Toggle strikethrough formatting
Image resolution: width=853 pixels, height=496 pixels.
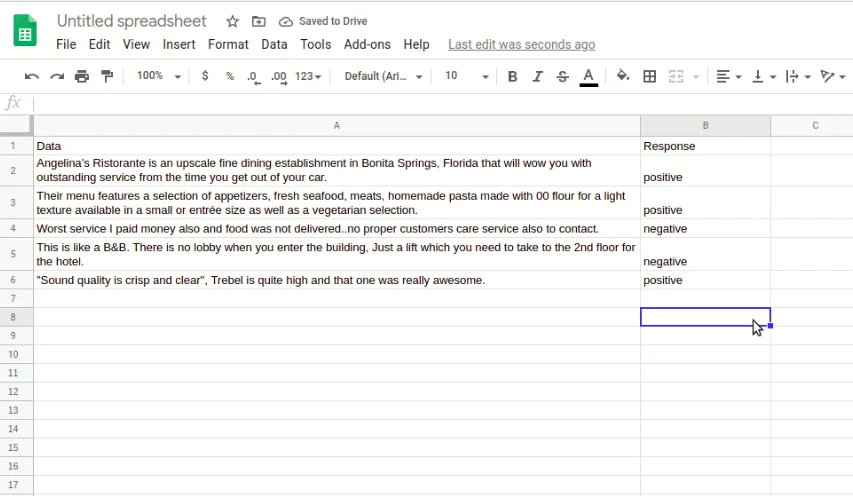(x=563, y=77)
